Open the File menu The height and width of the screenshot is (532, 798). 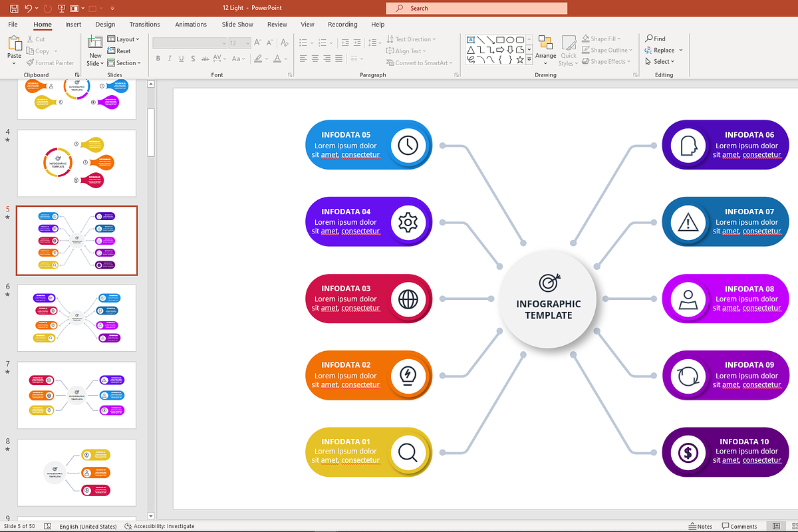click(13, 25)
